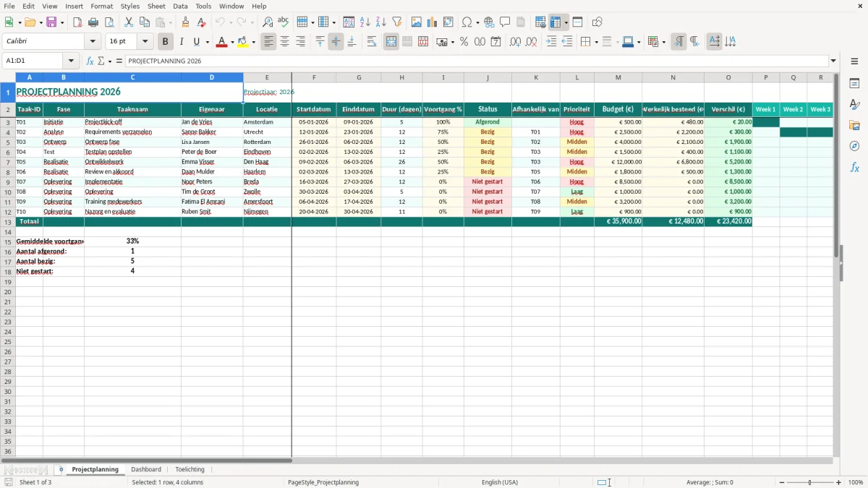Screen dimensions: 868x488
Task: Click Sort Ascending icon
Action: [365, 22]
